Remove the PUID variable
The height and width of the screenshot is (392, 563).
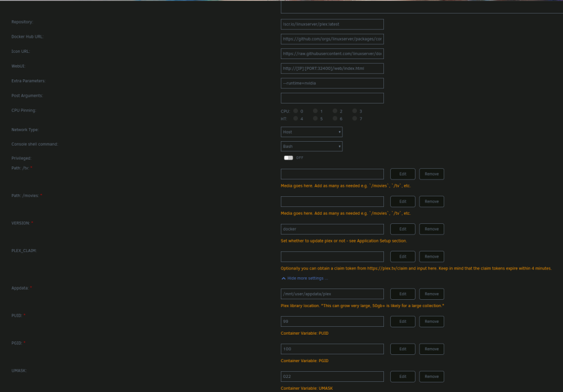pos(432,321)
